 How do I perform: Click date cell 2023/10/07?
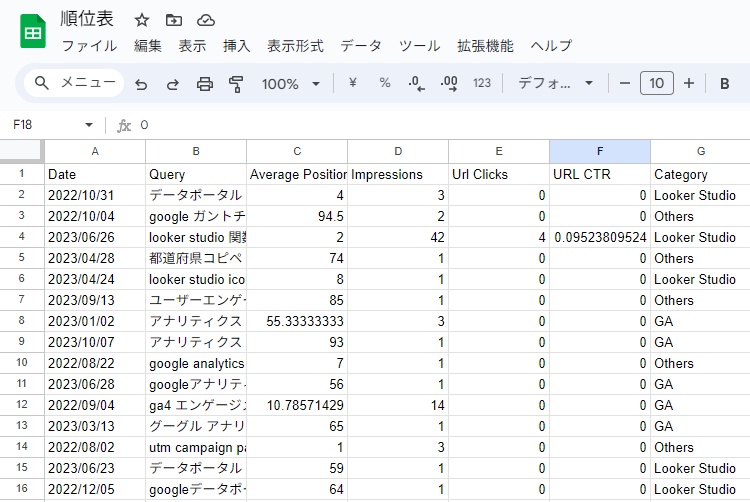pyautogui.click(x=95, y=342)
